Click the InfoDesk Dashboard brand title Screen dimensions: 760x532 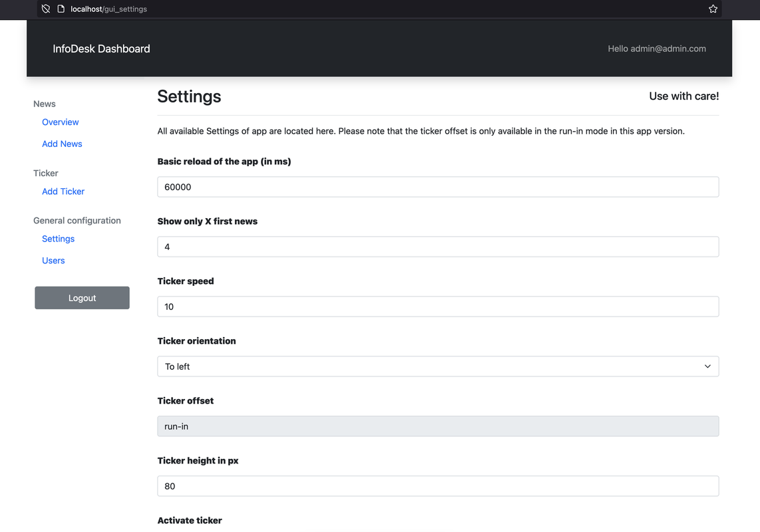(101, 49)
